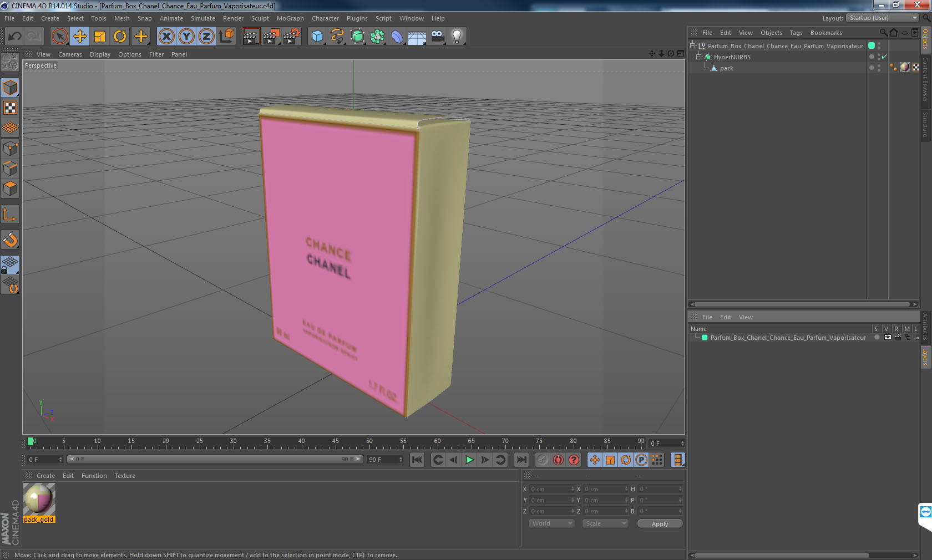This screenshot has width=932, height=560.
Task: Click Object Manager search magnifier icon
Action: click(884, 33)
